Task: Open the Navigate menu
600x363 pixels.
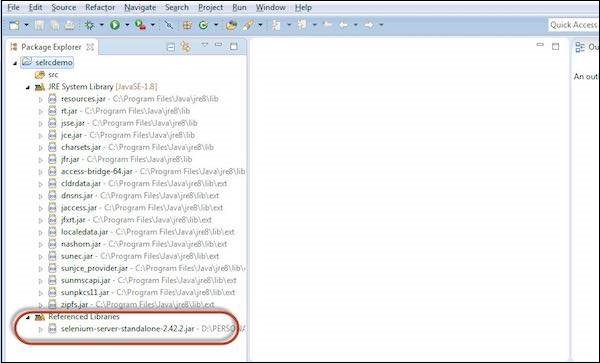Action: (140, 7)
